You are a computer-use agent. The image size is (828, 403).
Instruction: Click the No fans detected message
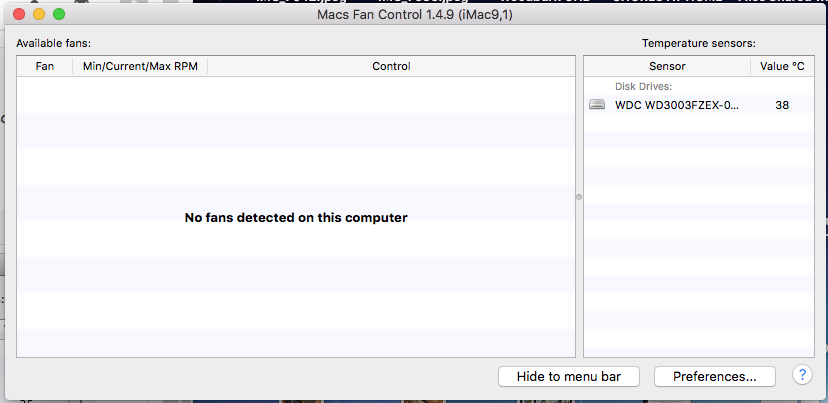(296, 218)
